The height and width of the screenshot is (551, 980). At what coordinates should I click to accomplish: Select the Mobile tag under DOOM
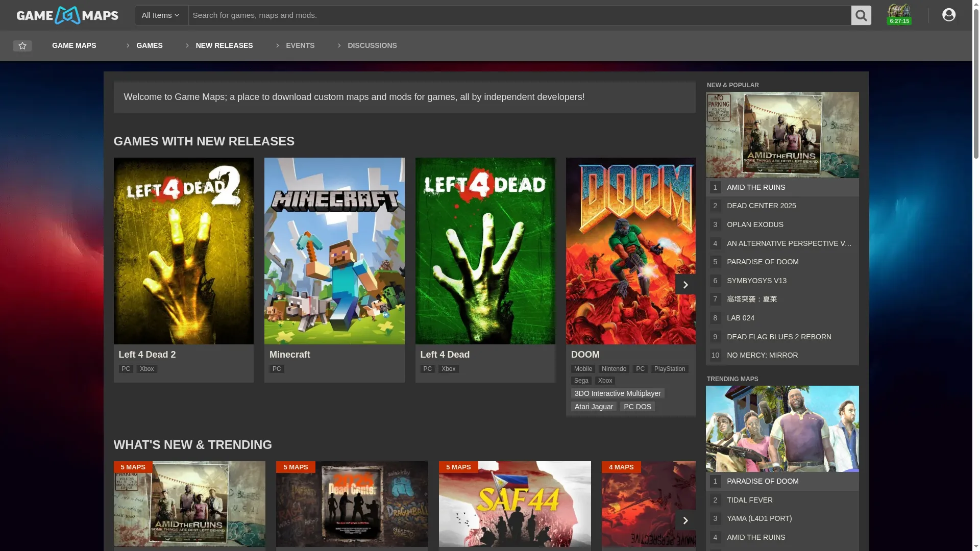tap(583, 369)
